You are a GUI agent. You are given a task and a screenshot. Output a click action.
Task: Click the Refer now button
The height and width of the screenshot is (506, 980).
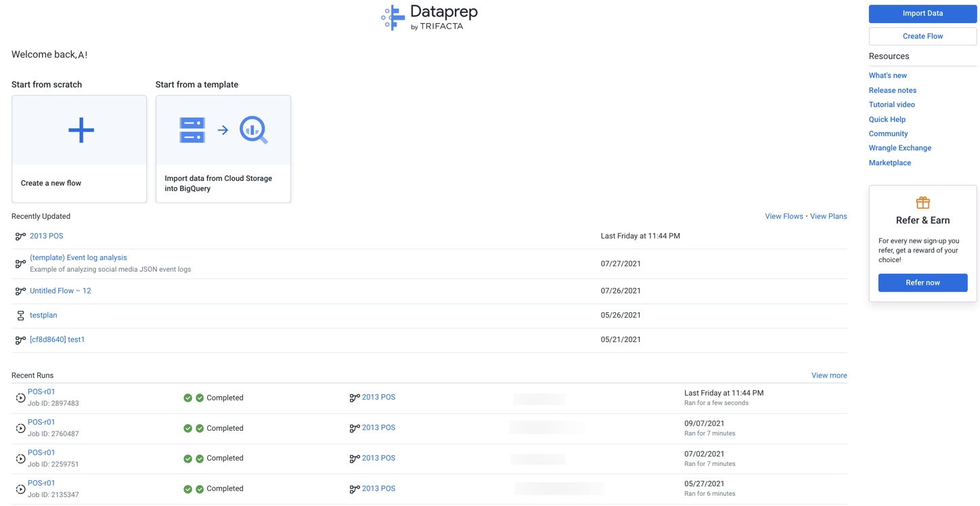(922, 282)
